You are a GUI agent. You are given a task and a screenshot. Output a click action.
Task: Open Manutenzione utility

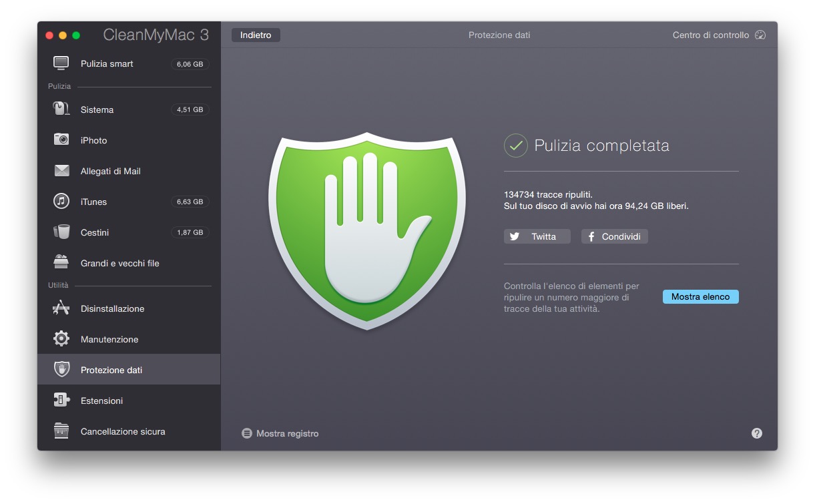click(x=129, y=338)
